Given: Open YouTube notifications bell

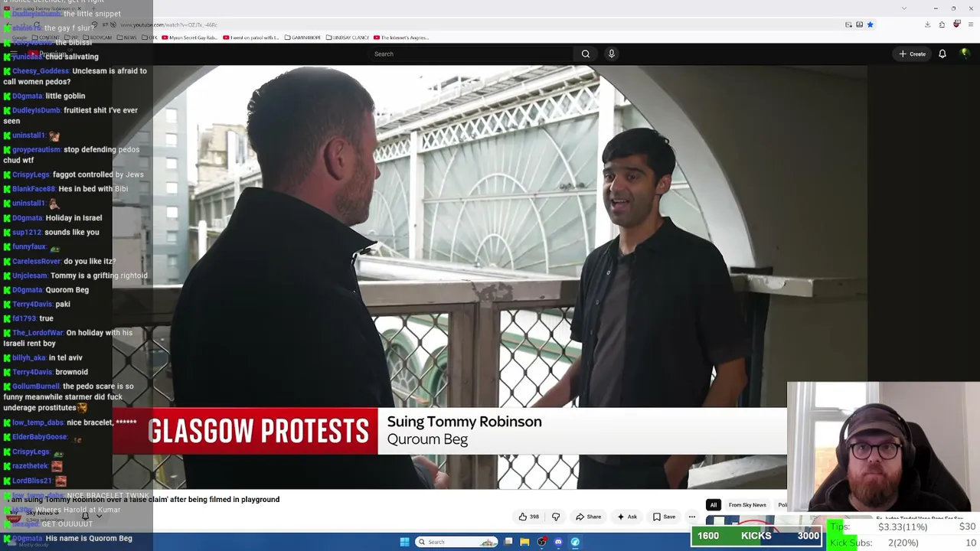Looking at the screenshot, I should click(942, 54).
